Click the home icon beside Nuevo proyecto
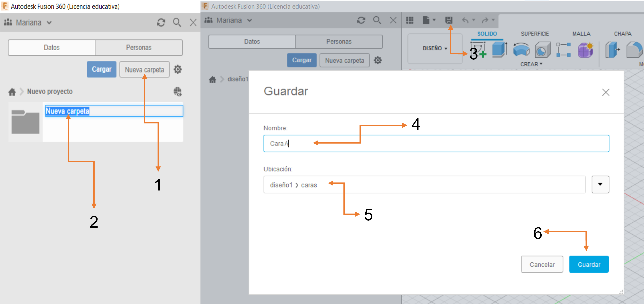Screen dimensions: 644x304 (x=12, y=92)
